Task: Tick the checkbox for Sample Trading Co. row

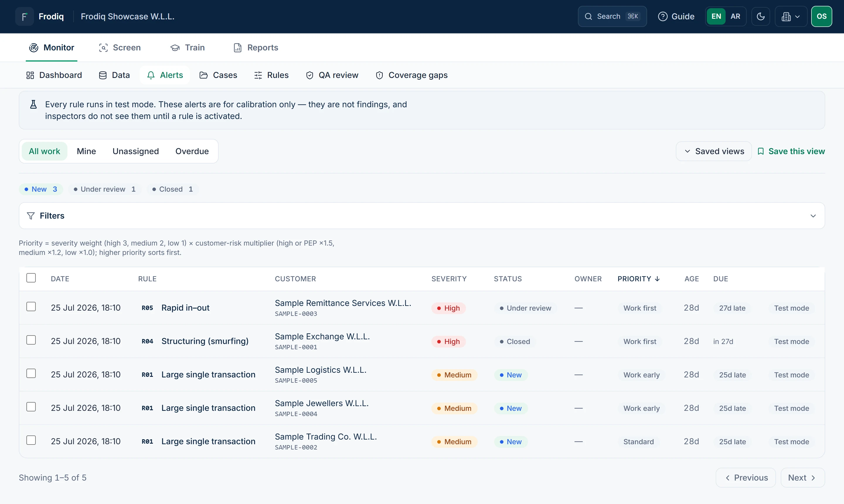Action: 31,440
